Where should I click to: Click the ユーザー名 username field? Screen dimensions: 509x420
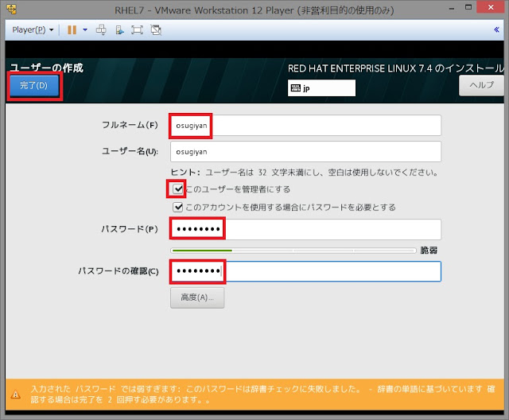305,152
